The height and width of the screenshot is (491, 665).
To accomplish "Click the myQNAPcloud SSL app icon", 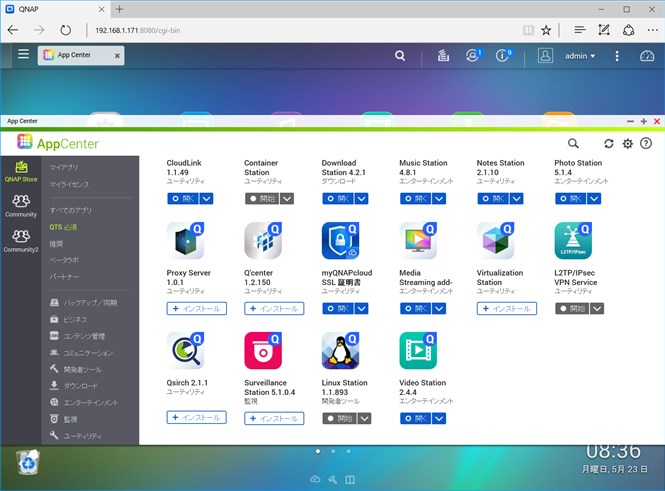I will coord(341,240).
